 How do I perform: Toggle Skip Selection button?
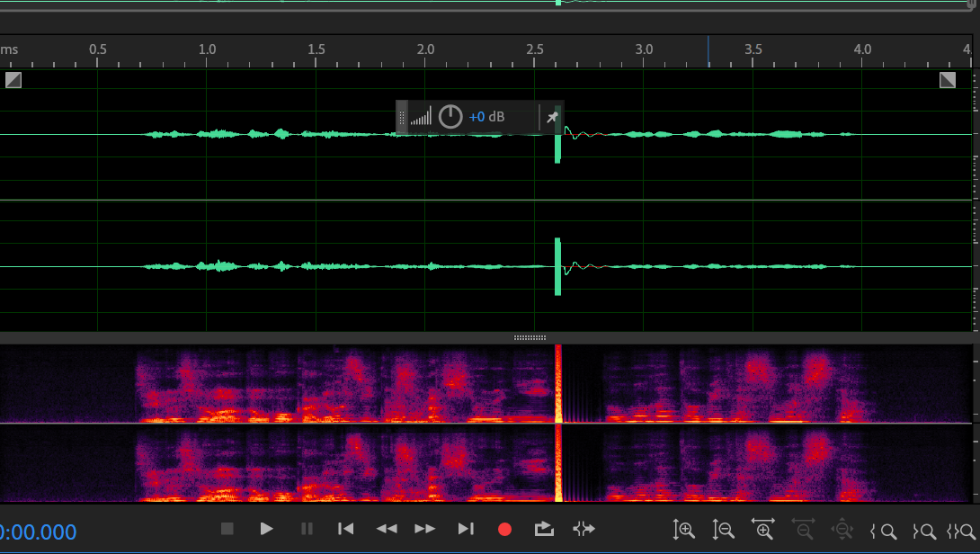point(584,530)
